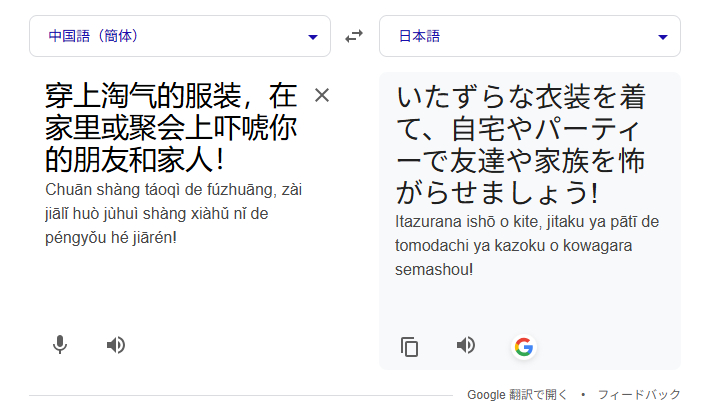Start voice input with the microphone
Screen dimensions: 701x409
[x=60, y=345]
